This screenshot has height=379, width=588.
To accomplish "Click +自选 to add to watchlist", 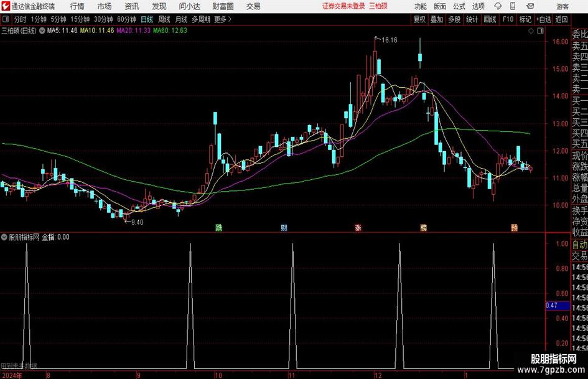I will point(543,19).
